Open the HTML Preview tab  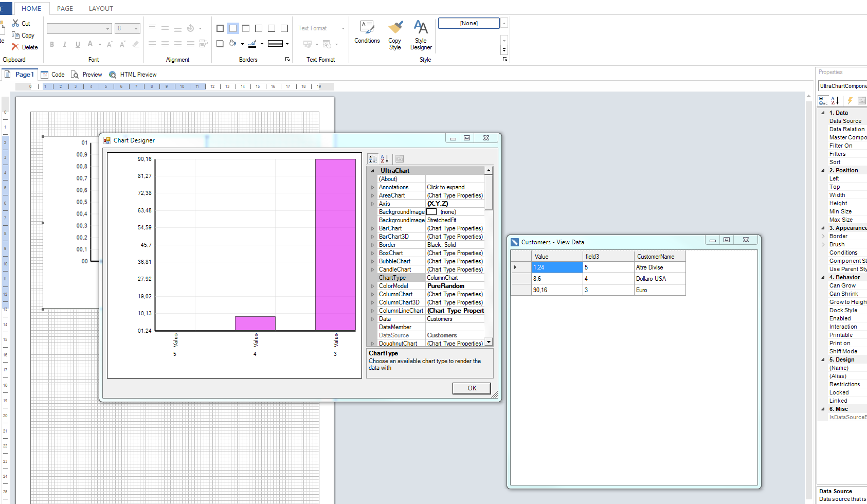(x=133, y=75)
